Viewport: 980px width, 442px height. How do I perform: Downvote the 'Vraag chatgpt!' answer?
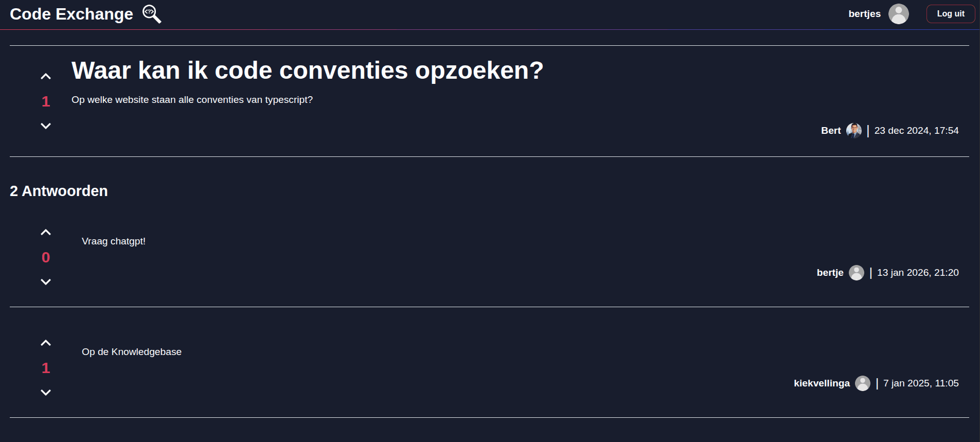coord(46,282)
